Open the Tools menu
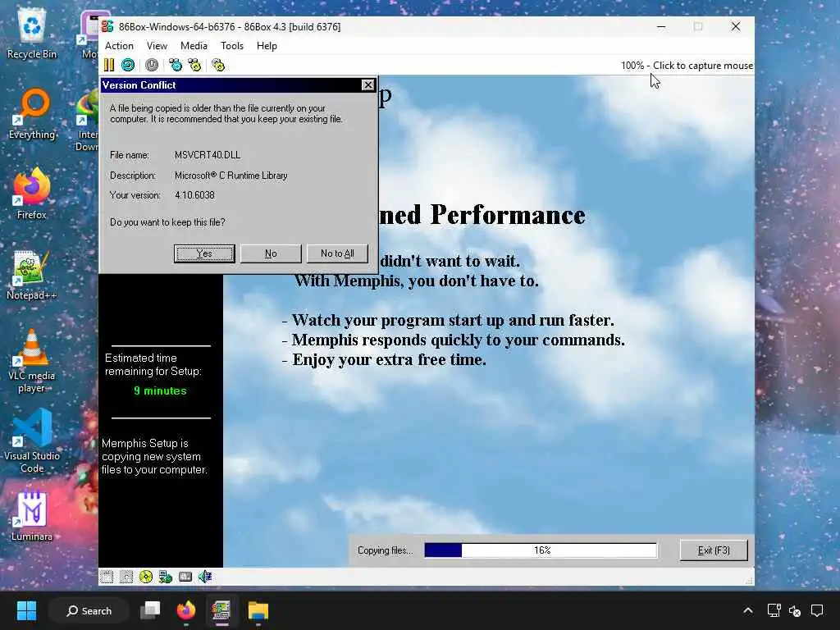 coord(232,46)
